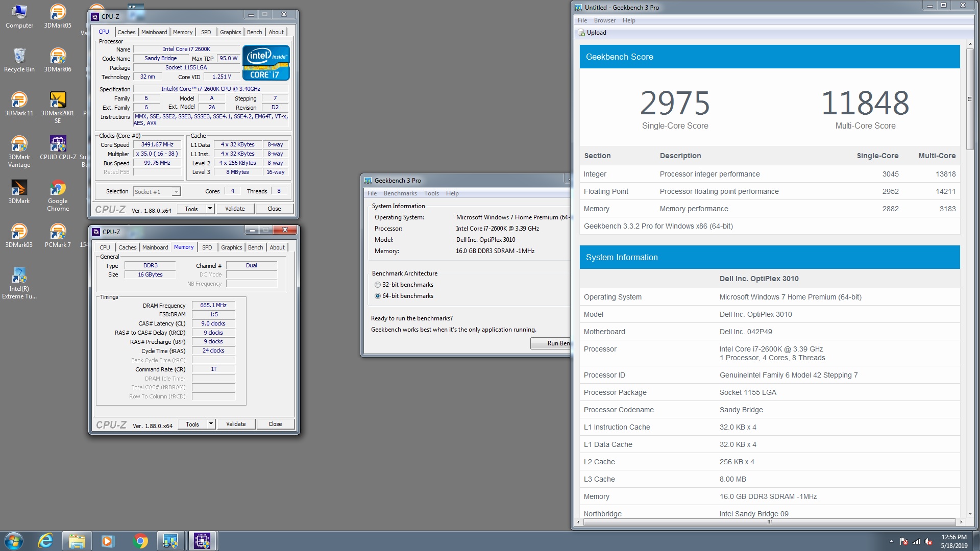Open Windows Explorer from the taskbar
The image size is (980, 551).
click(77, 541)
